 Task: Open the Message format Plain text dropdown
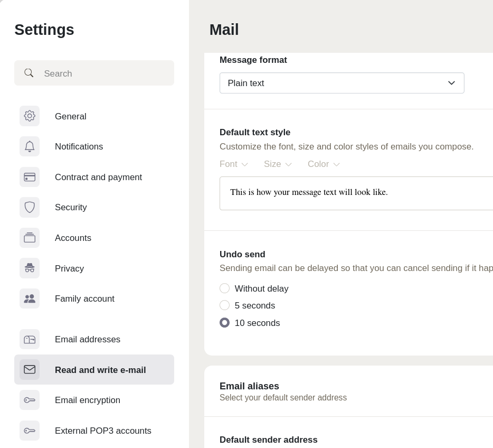342,83
